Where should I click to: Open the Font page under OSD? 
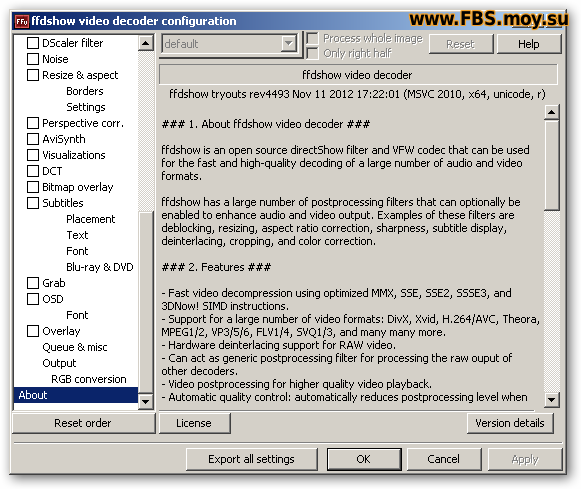coord(77,315)
